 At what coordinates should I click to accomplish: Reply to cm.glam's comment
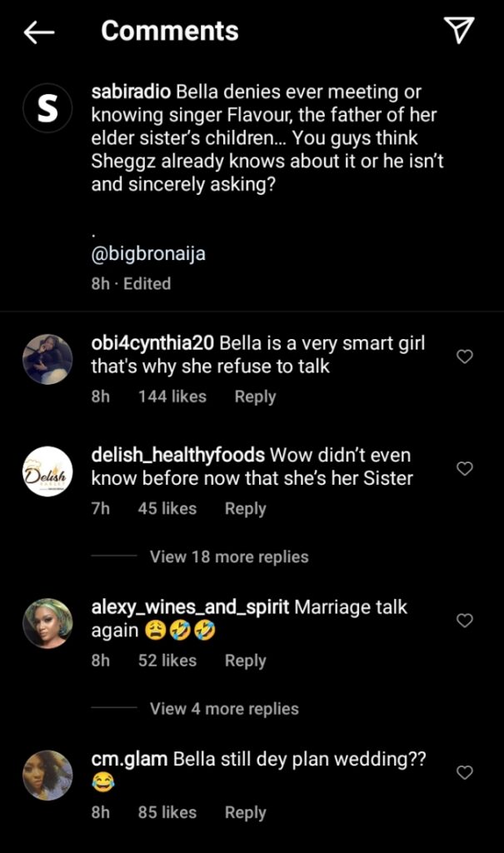245,812
